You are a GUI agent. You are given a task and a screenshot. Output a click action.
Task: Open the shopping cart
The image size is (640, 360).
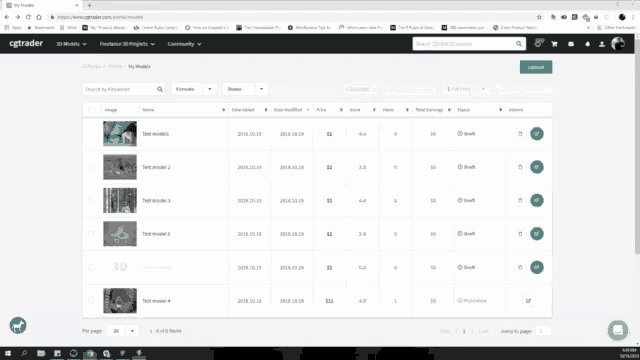pyautogui.click(x=554, y=44)
